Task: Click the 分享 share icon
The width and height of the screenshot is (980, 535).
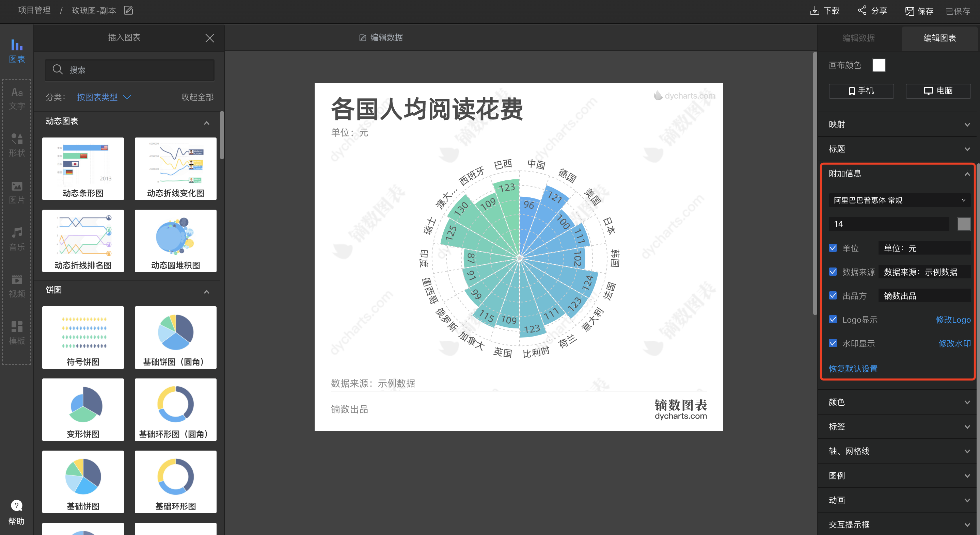Action: coord(862,10)
